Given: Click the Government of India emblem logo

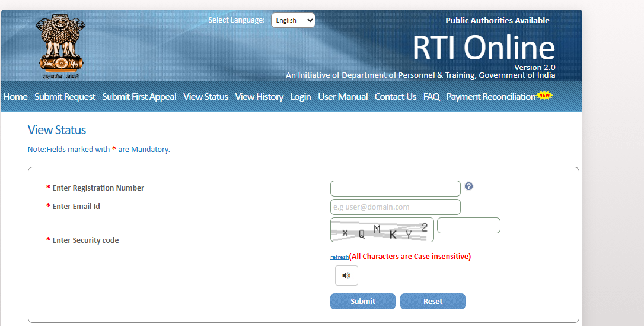Looking at the screenshot, I should tap(60, 46).
